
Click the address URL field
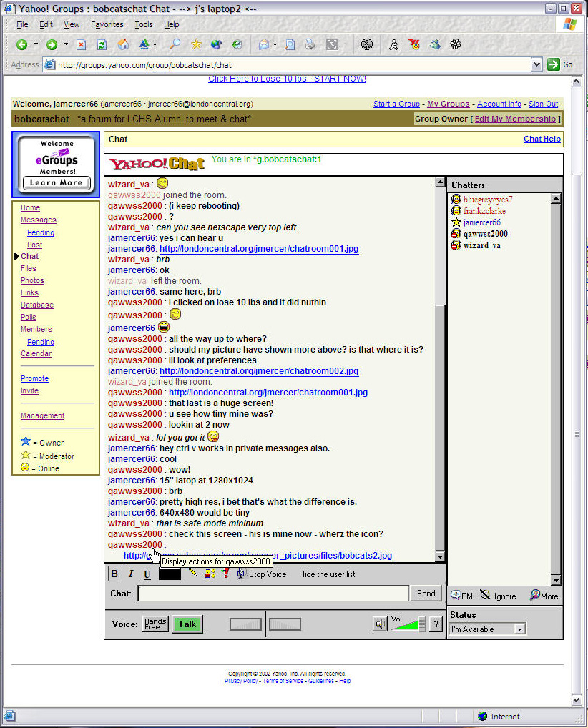click(288, 64)
